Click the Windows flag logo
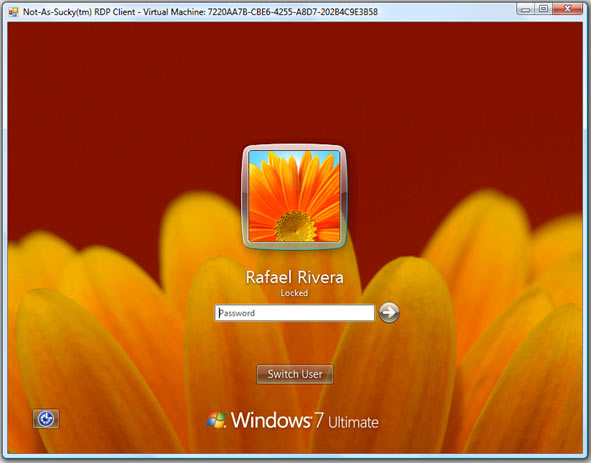The height and width of the screenshot is (463, 591). (216, 420)
